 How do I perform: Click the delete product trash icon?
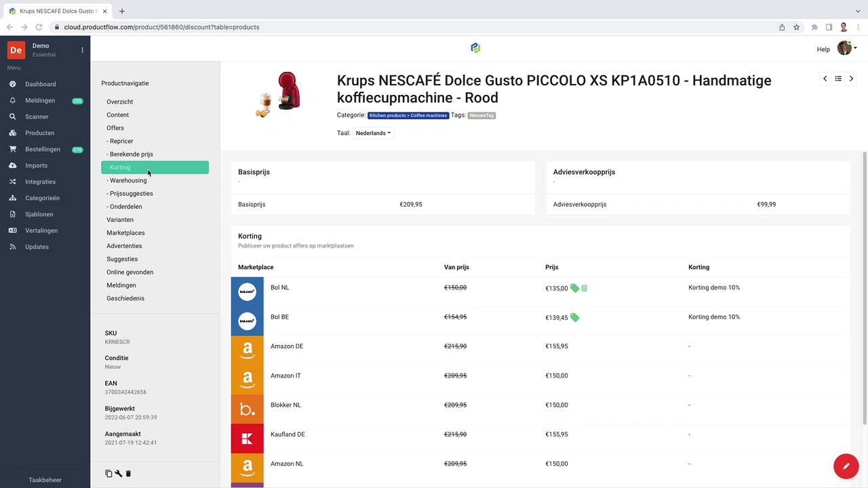point(128,474)
